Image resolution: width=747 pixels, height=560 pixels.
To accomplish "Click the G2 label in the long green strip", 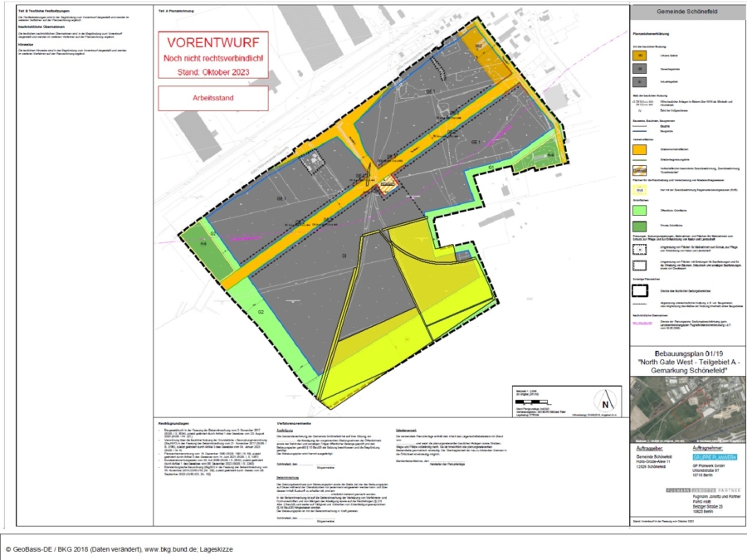I will (261, 312).
